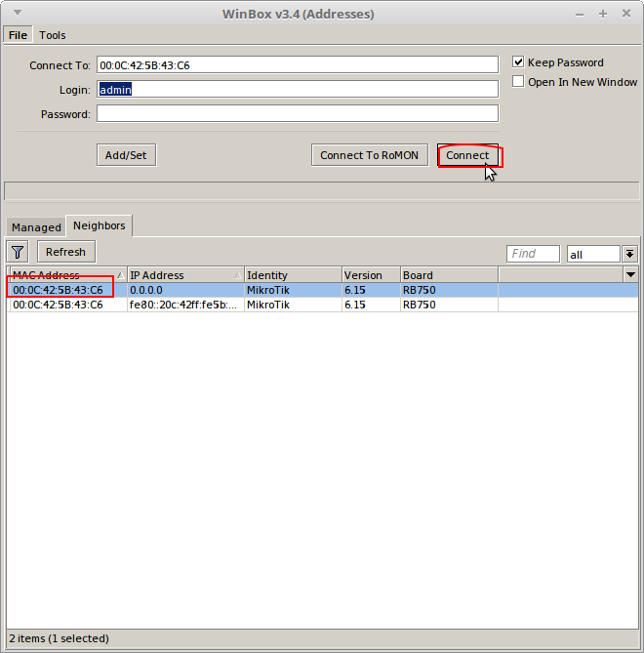Open the window menu arrow in title bar

tap(18, 13)
